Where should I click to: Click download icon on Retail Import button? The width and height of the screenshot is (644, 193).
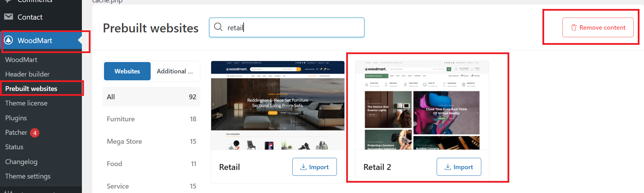(x=303, y=167)
